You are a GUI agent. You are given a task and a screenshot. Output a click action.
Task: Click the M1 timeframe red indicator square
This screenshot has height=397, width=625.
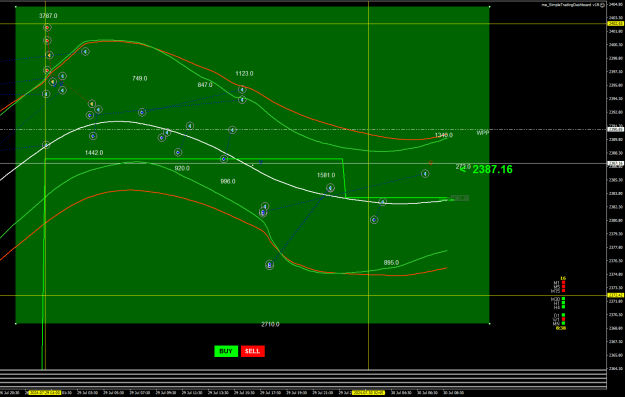pos(563,283)
